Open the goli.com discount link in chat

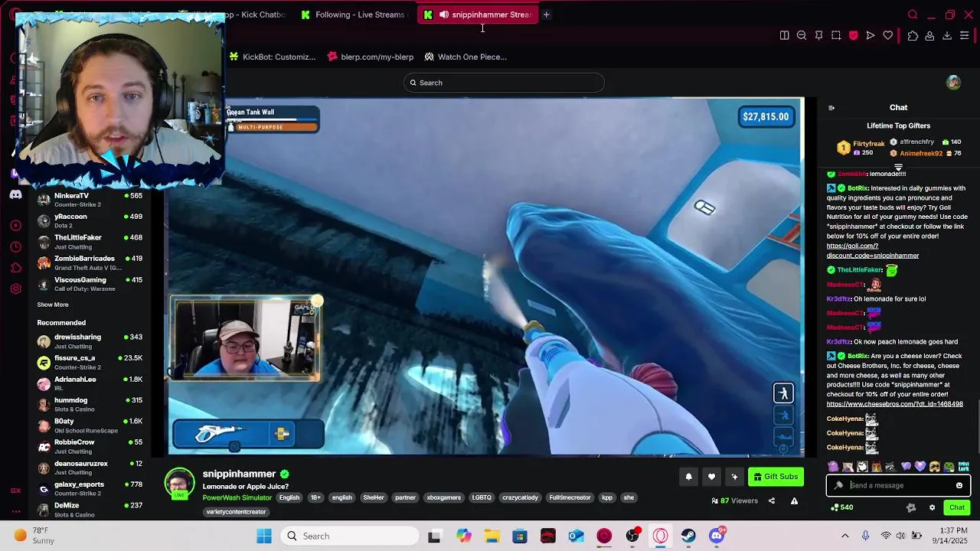[x=872, y=251]
